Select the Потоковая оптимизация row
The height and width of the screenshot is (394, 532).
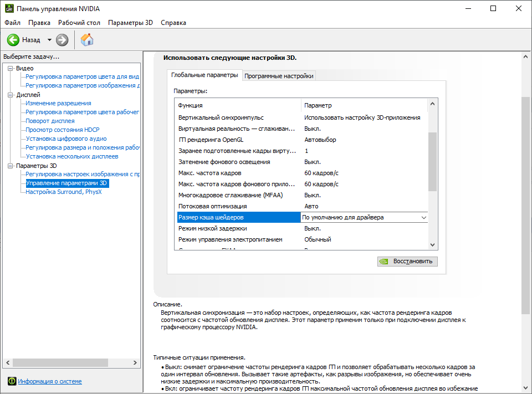(303, 206)
